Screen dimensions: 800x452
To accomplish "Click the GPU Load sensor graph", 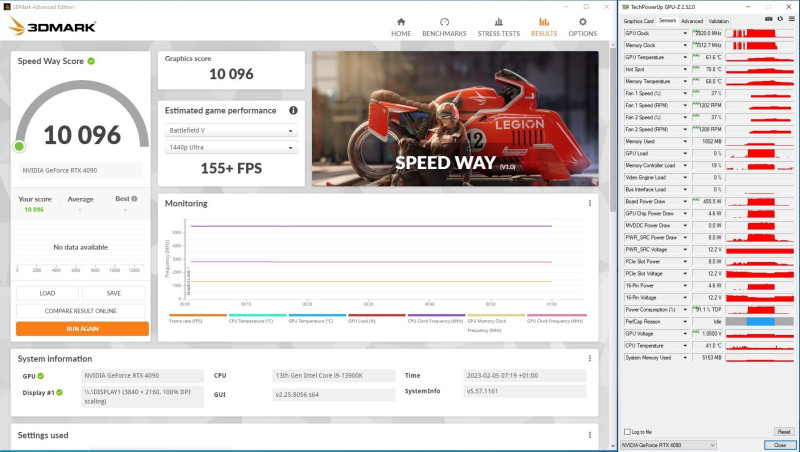I will pos(760,154).
